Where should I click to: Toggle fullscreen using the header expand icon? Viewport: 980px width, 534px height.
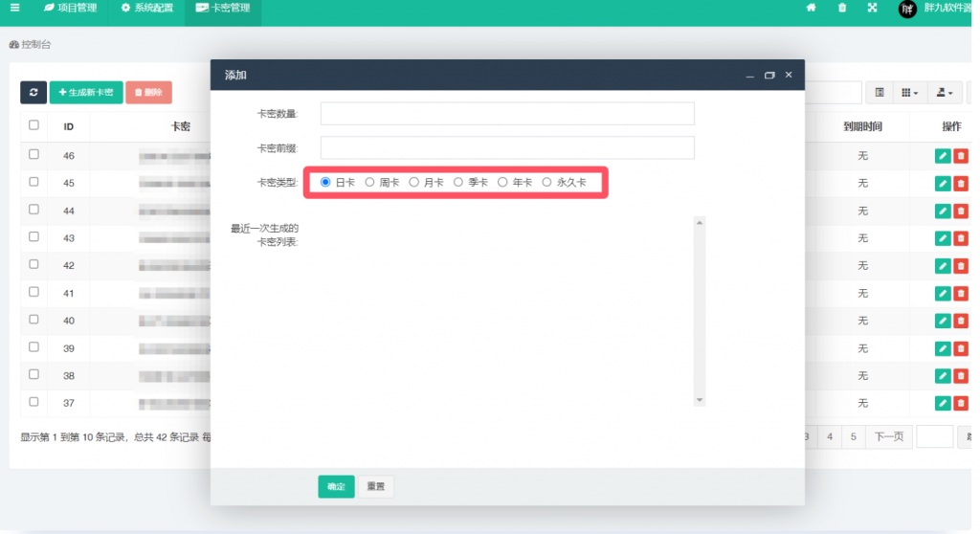point(872,8)
